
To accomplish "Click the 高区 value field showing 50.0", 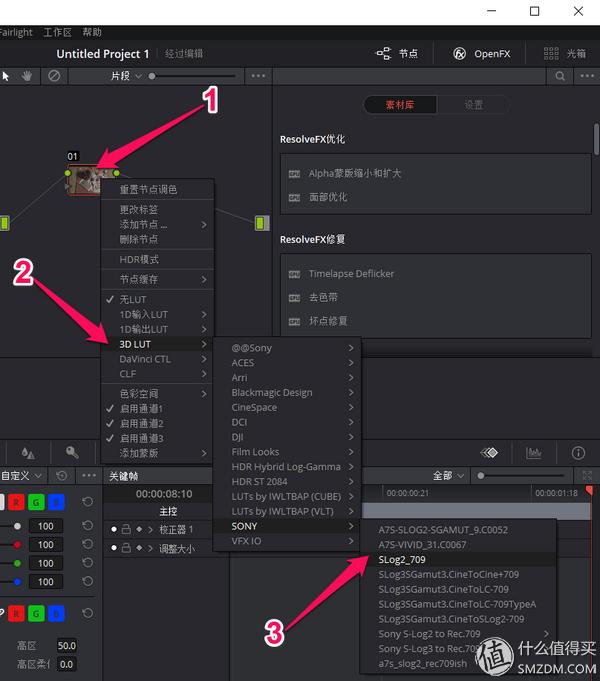I will [x=66, y=646].
